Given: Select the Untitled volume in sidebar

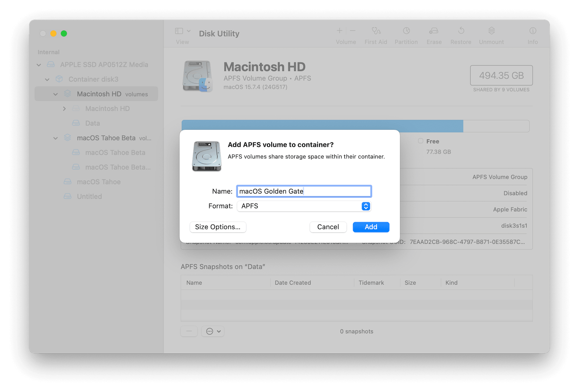Looking at the screenshot, I should click(x=89, y=196).
